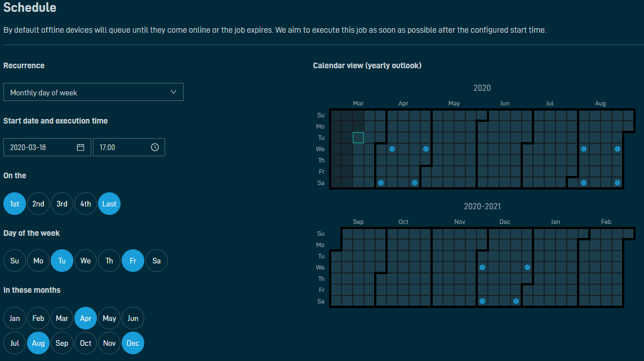The image size is (644, 361).
Task: Enable We in day of the week
Action: (86, 261)
